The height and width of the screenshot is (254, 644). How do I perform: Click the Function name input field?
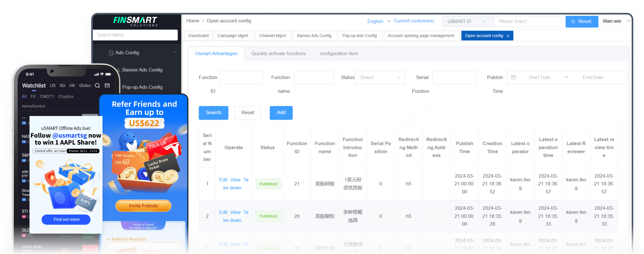coord(314,78)
